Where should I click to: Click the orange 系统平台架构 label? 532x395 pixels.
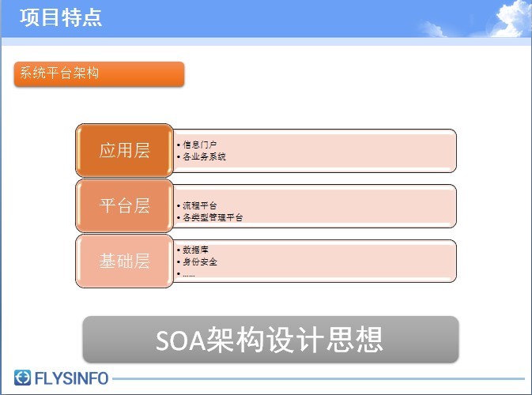pyautogui.click(x=99, y=74)
